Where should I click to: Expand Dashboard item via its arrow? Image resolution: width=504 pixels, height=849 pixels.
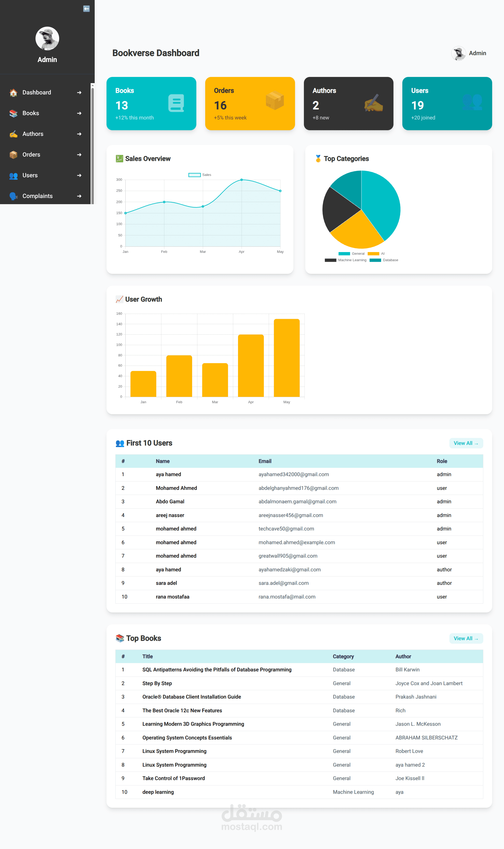tap(79, 92)
